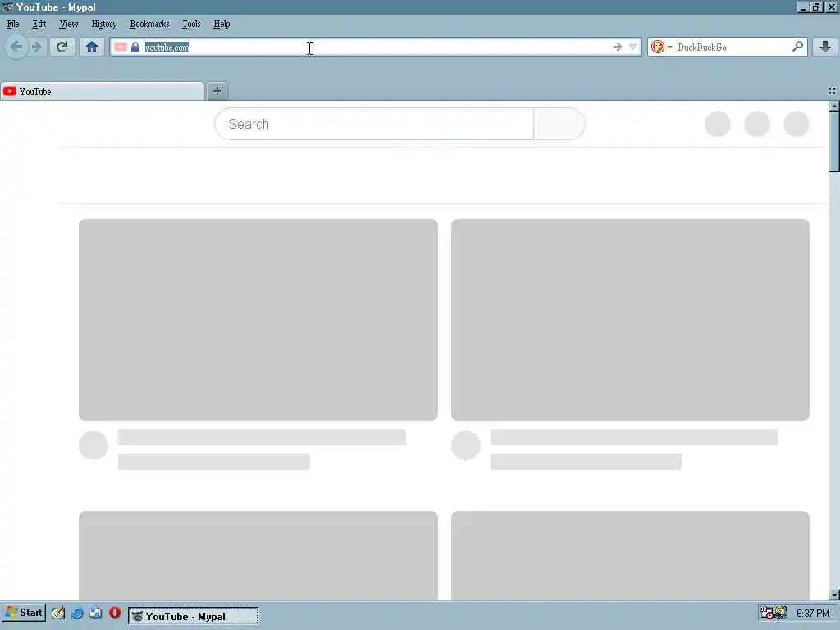
Task: Open the Bookmarks menu
Action: pos(149,24)
